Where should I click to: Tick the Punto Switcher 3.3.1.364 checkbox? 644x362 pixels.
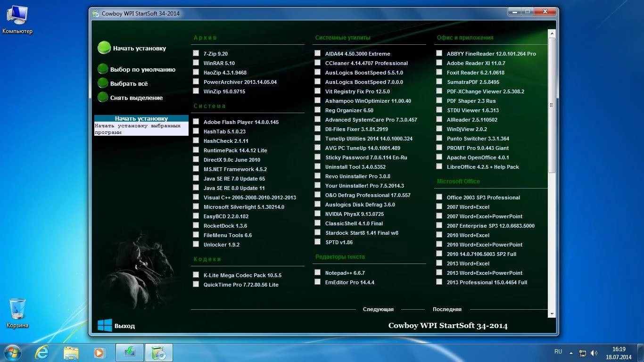tap(439, 138)
